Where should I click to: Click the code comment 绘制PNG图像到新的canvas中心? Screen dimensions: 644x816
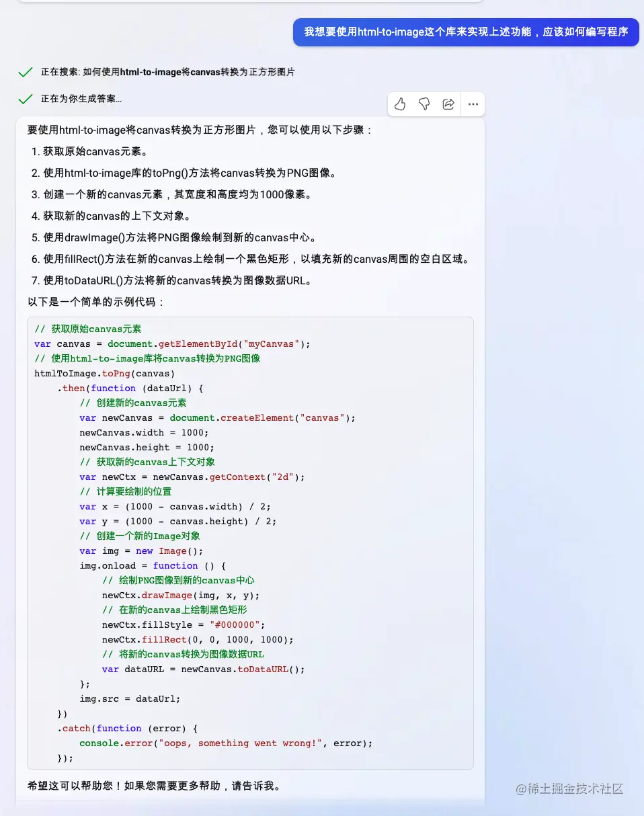(x=178, y=580)
